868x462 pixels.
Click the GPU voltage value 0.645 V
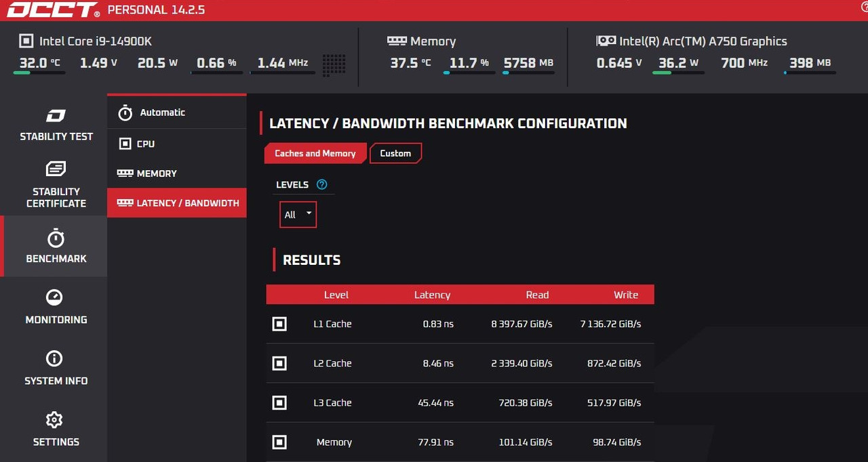point(619,62)
